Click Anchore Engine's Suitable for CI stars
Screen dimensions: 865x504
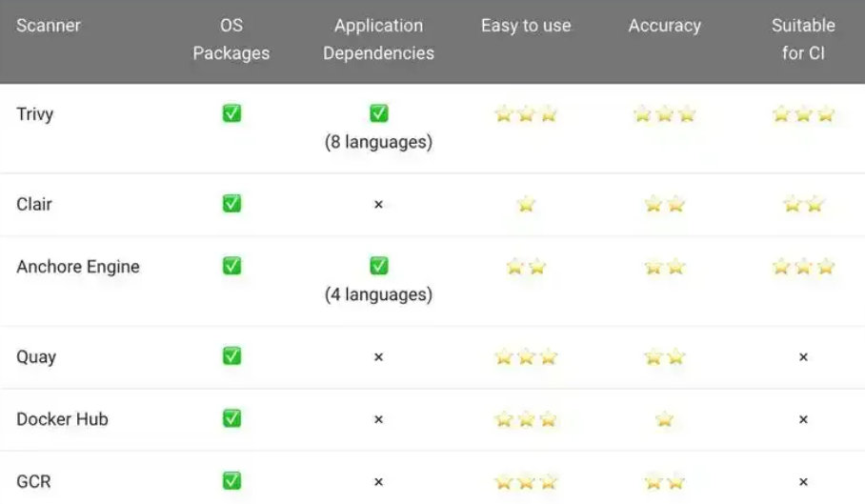803,267
